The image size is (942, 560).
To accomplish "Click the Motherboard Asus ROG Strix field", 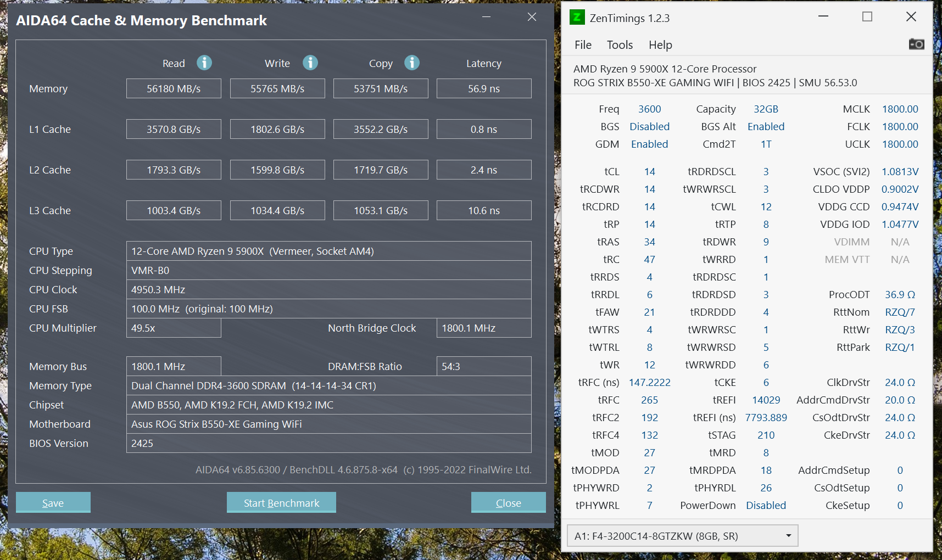I will coord(329,424).
